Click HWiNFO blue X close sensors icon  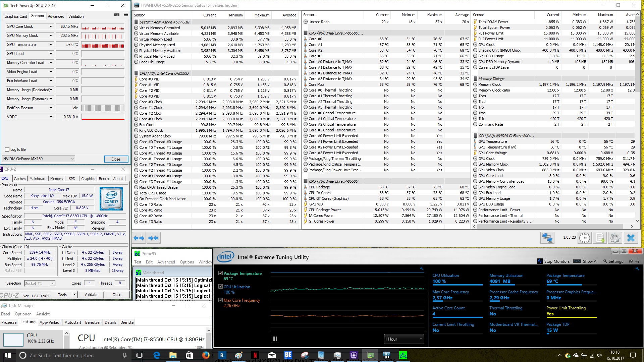631,238
